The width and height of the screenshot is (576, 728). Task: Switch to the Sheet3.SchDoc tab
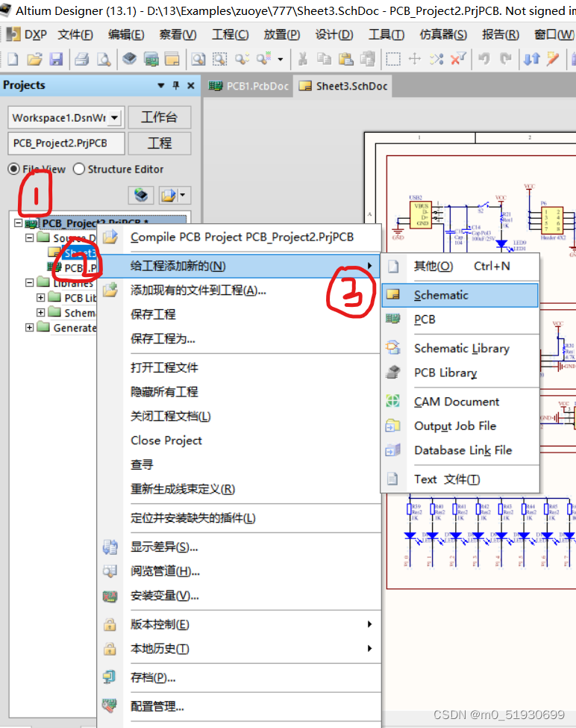tap(342, 87)
